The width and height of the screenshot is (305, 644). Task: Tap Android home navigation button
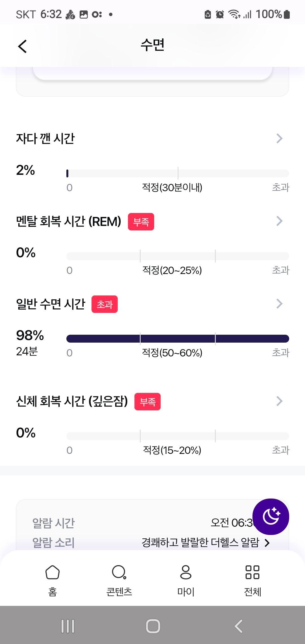click(x=153, y=626)
